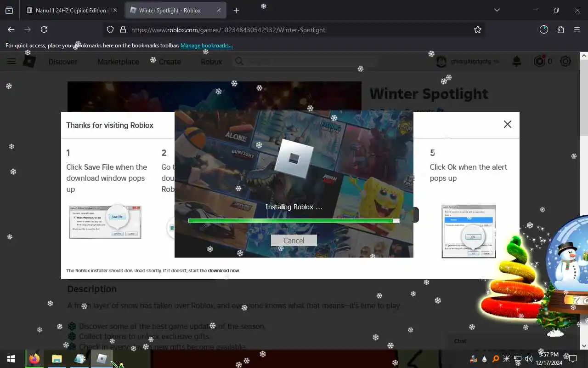The height and width of the screenshot is (368, 588).
Task: Open Roblox notifications bell
Action: pyautogui.click(x=517, y=61)
